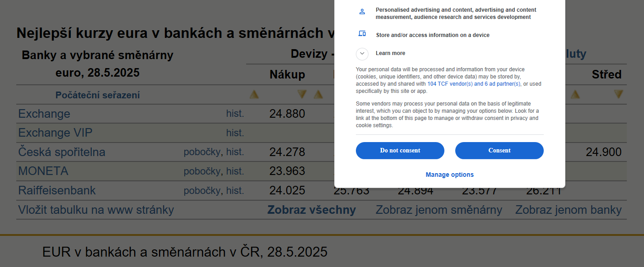
Task: Click the Do not consent button
Action: pos(400,151)
